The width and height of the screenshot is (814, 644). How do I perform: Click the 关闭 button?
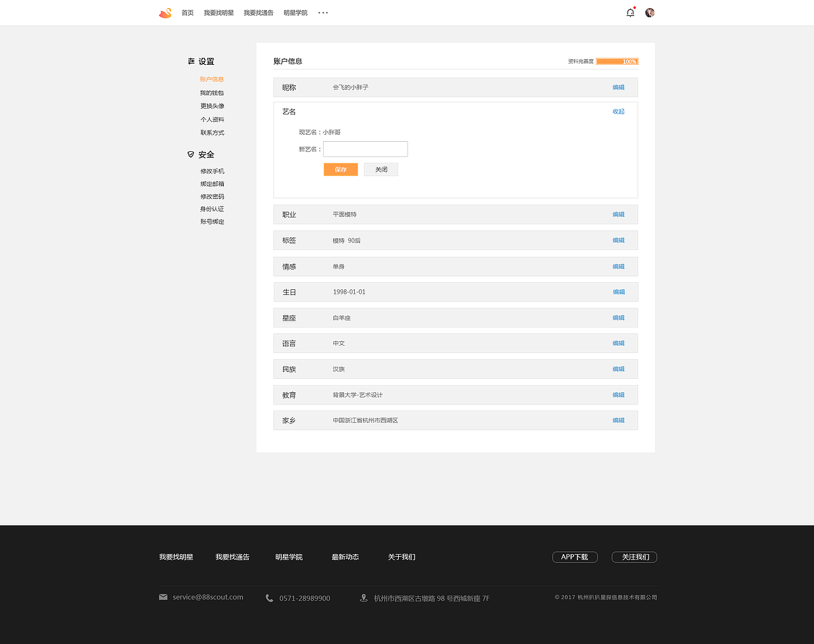pos(381,170)
